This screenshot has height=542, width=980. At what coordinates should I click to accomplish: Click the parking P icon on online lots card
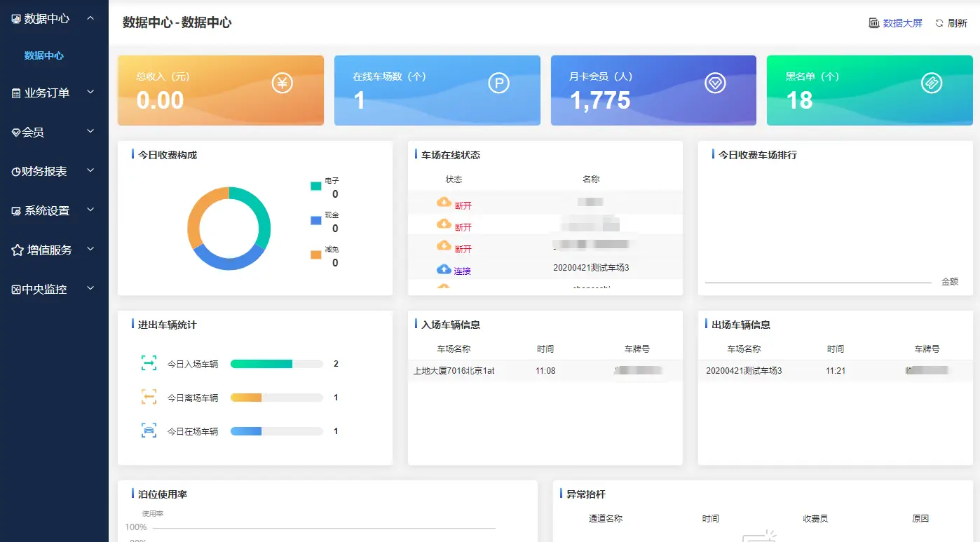click(x=498, y=84)
